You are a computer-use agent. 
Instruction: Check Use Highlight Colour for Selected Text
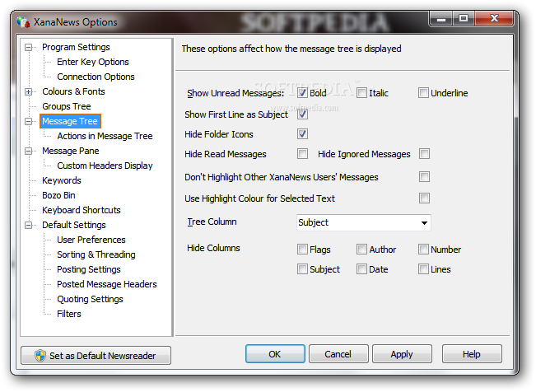point(424,198)
